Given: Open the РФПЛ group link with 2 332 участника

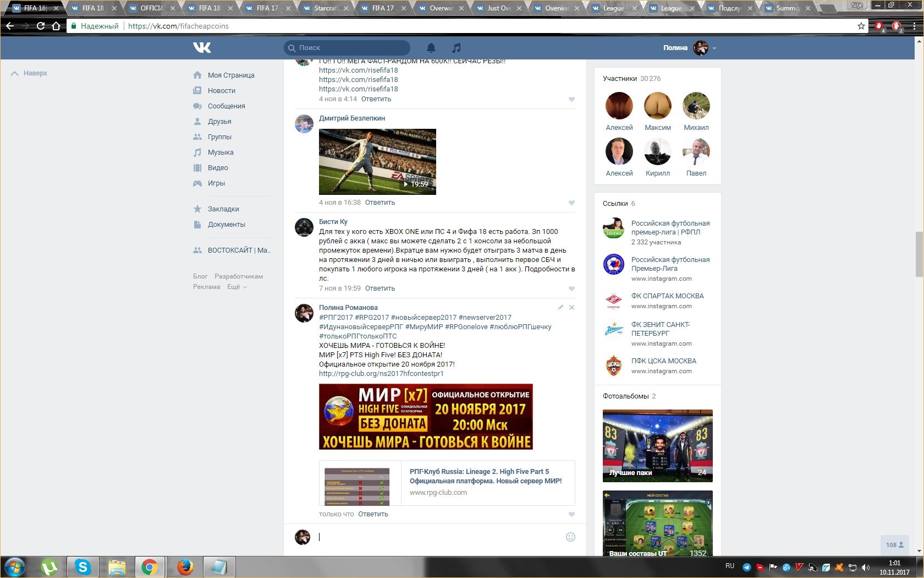Looking at the screenshot, I should click(670, 228).
